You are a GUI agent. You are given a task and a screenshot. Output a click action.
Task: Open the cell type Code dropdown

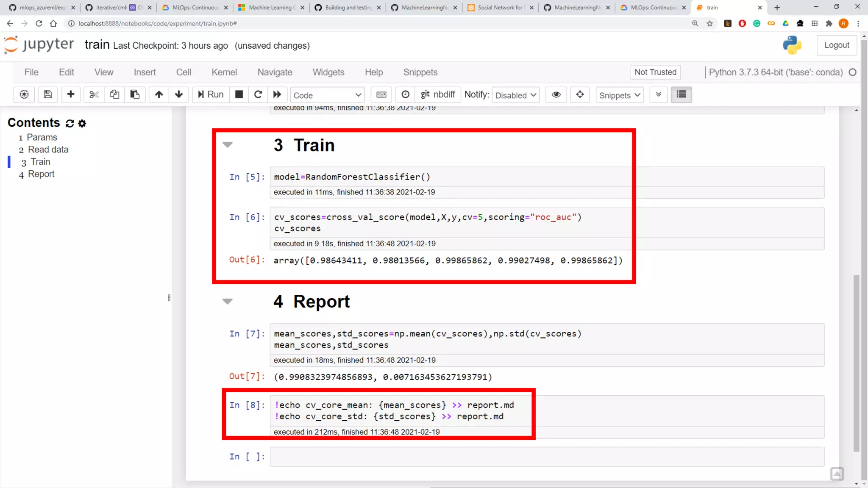pos(327,95)
